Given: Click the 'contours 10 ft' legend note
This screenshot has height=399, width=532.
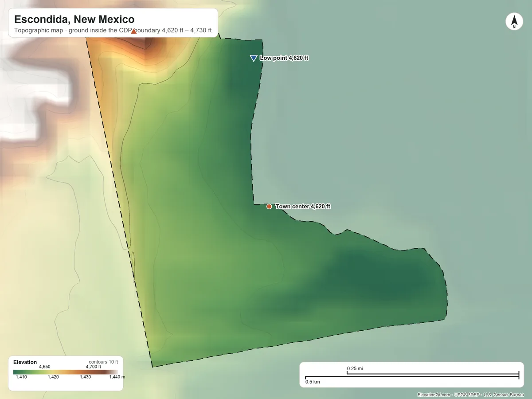Looking at the screenshot, I should (x=103, y=362).
